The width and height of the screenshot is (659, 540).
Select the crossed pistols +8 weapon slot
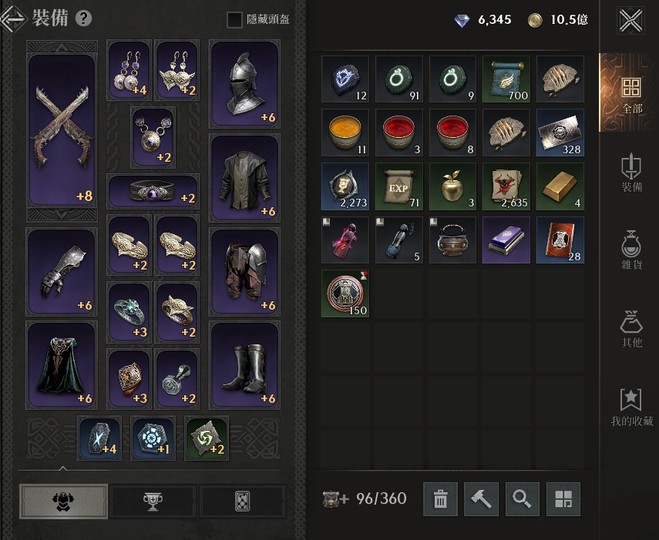tap(62, 129)
